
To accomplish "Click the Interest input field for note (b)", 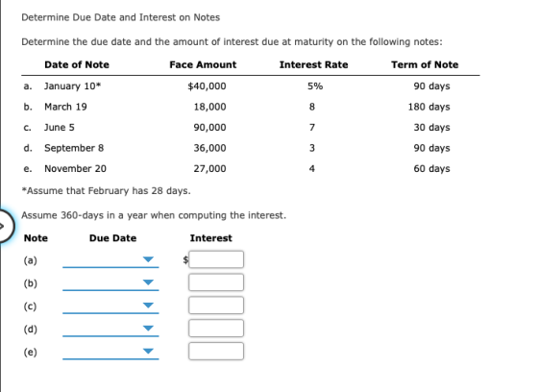I will 216,282.
